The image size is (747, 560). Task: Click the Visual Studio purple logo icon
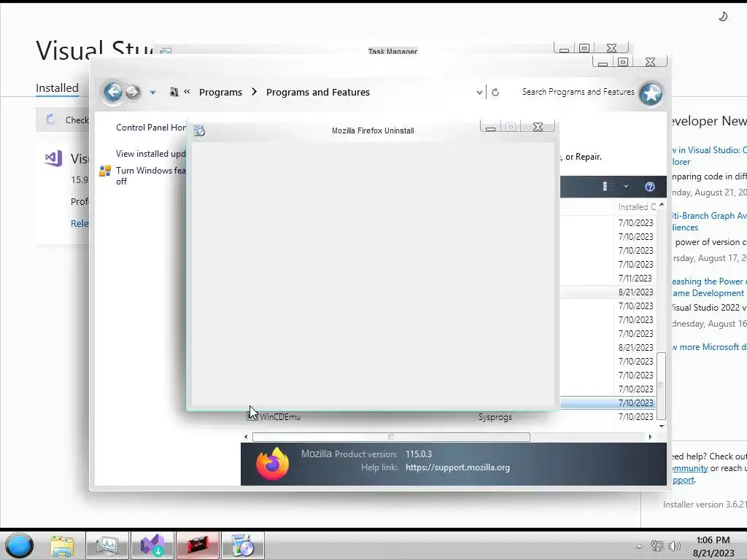53,158
